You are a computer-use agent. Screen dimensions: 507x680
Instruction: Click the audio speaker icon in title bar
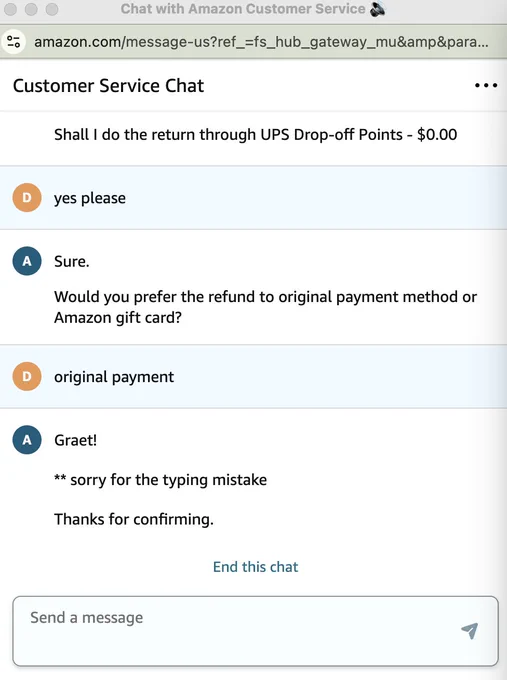pos(377,9)
